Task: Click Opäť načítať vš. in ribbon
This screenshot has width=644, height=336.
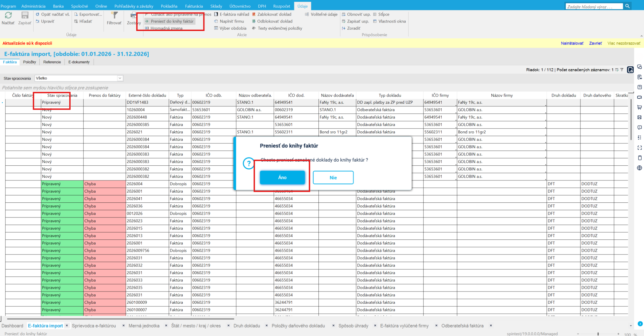Action: (53, 14)
